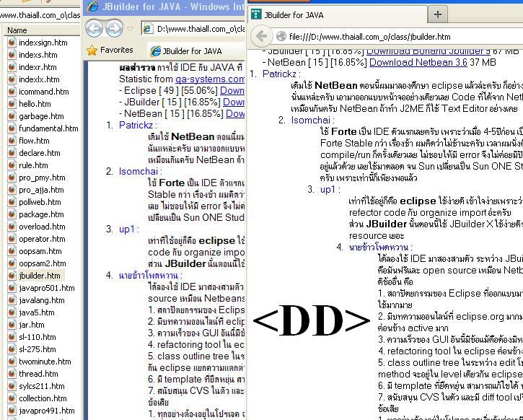
Task: Select the file pro_ajja.htm
Action: click(x=41, y=190)
